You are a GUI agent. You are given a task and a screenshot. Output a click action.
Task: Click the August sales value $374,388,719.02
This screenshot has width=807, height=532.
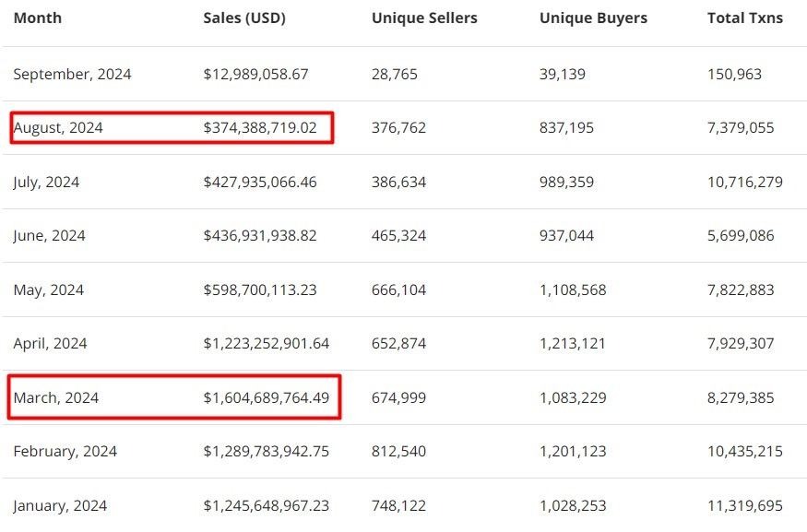tap(259, 128)
